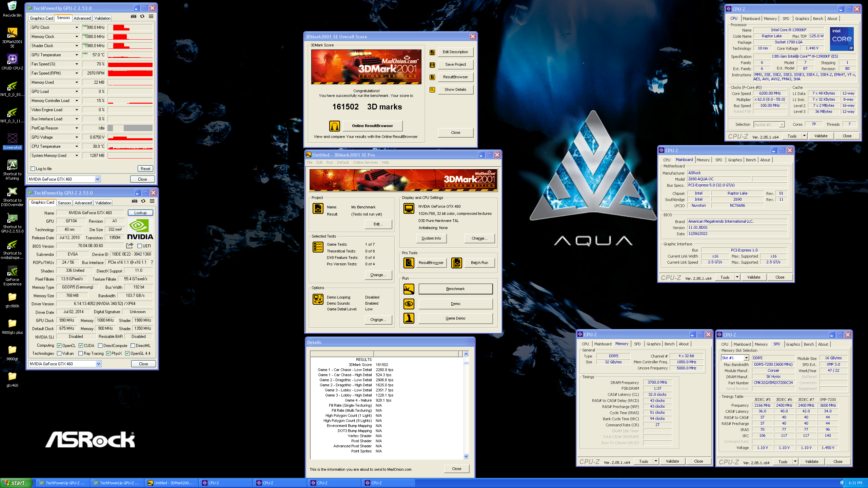Click the vertical scrollbar in Details results list
Image resolution: width=868 pixels, height=488 pixels.
point(466,405)
